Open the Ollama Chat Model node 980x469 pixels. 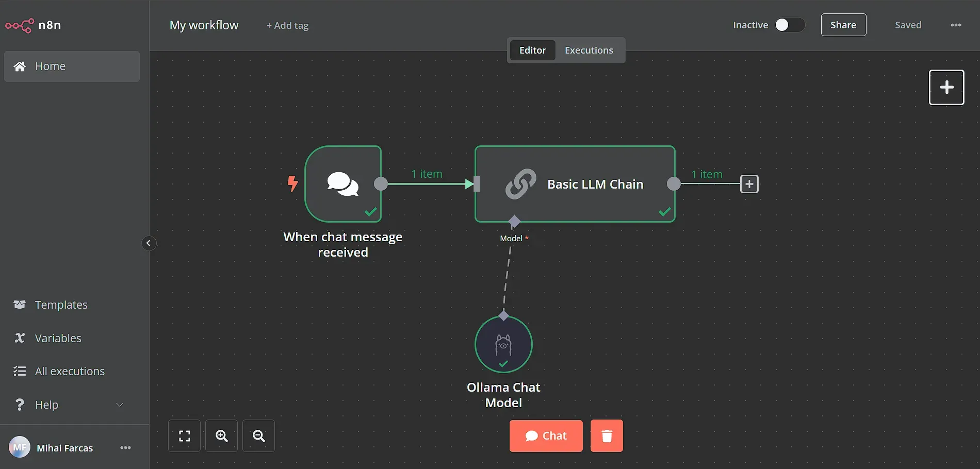point(503,344)
